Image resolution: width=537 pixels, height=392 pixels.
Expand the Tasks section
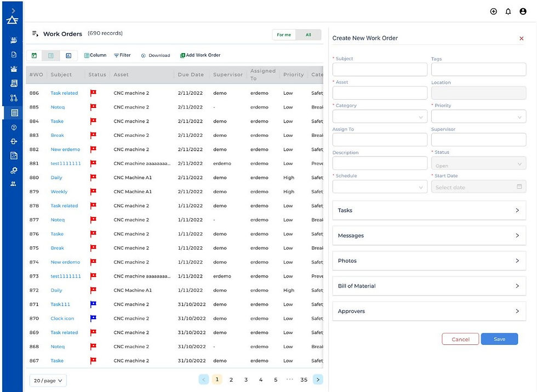tap(429, 210)
